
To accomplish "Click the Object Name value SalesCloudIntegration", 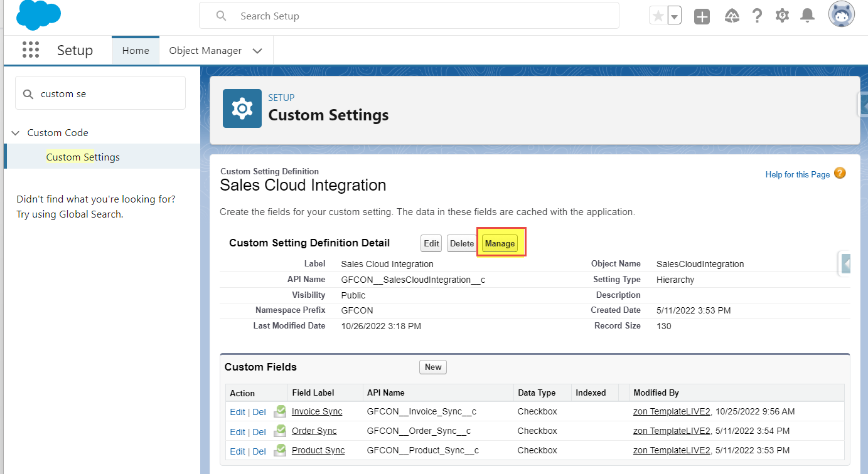I will click(700, 264).
